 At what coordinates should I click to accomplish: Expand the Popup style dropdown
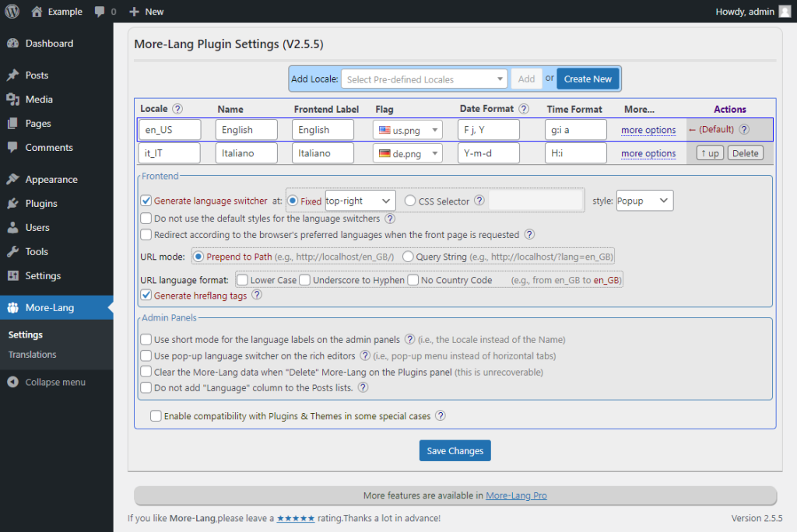tap(644, 201)
